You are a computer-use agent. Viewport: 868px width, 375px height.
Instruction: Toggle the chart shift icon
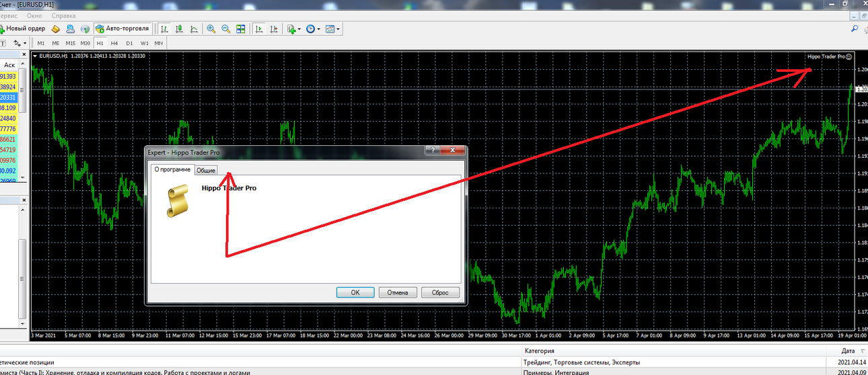273,29
